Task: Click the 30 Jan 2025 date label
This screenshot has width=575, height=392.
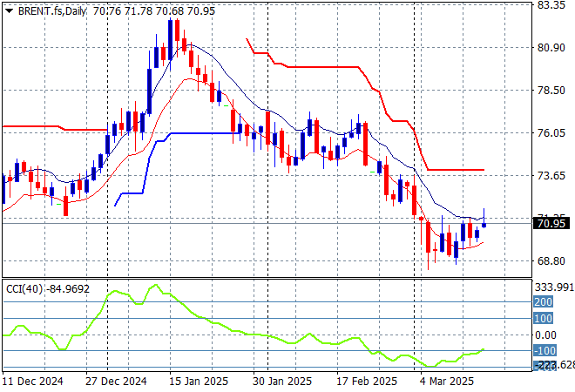Action: click(282, 382)
